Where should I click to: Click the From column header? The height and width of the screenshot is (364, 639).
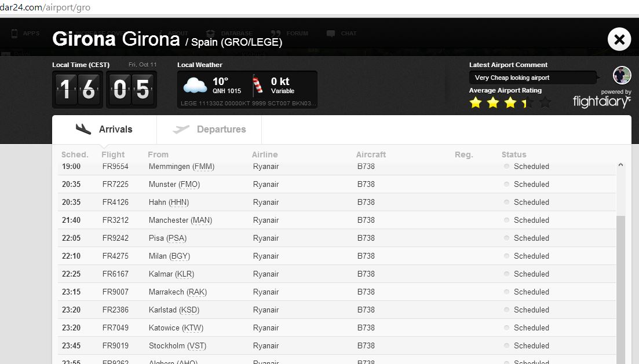[158, 155]
